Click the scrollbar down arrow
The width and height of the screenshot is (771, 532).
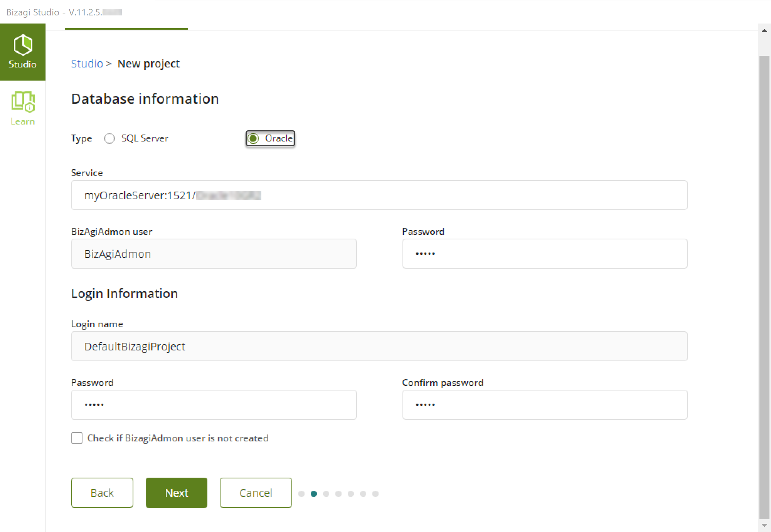click(764, 525)
